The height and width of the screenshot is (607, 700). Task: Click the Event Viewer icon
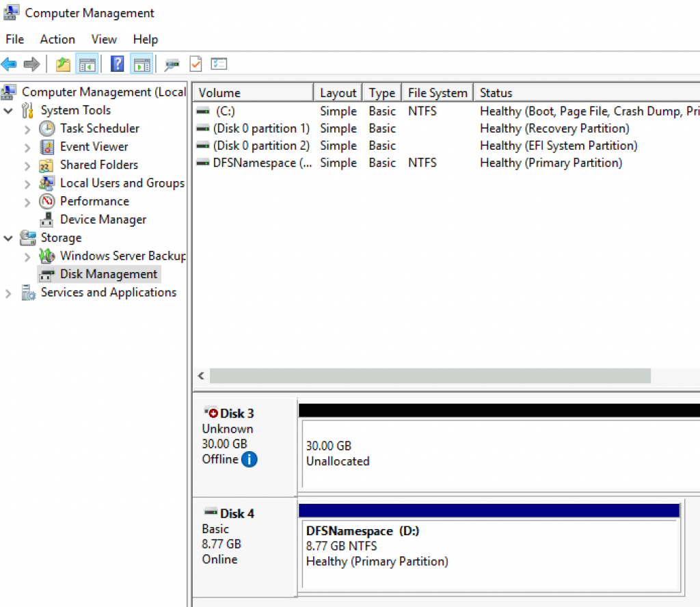point(47,147)
